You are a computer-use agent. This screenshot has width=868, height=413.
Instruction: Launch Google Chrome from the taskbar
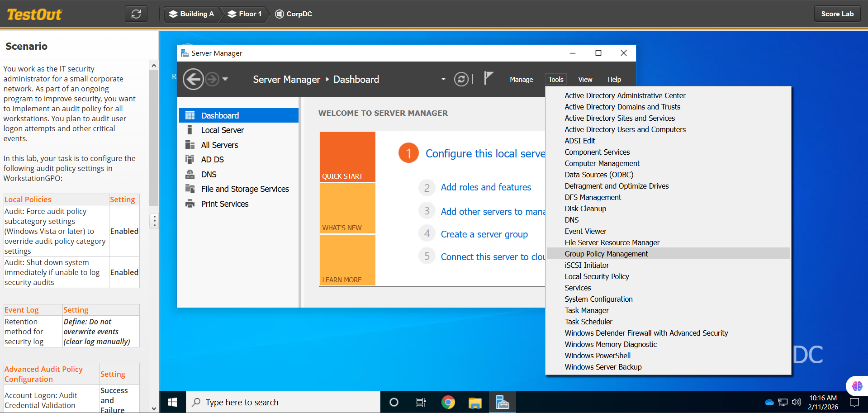tap(448, 402)
